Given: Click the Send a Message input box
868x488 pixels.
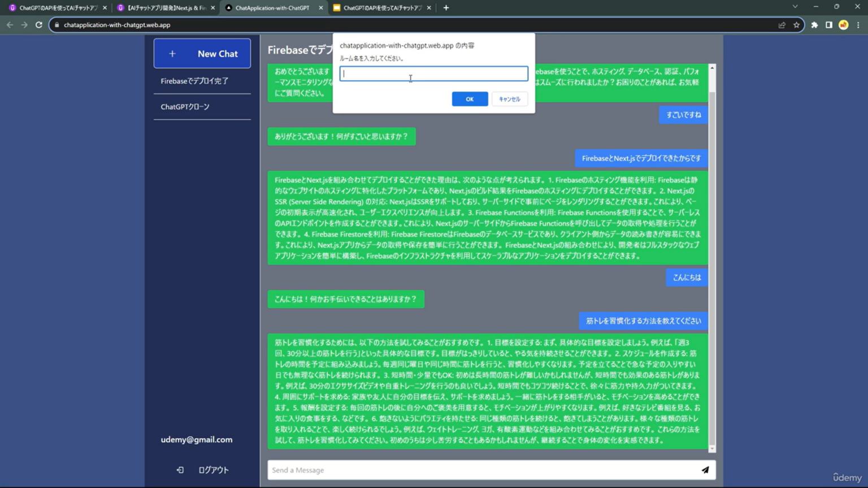Looking at the screenshot, I should pyautogui.click(x=480, y=470).
